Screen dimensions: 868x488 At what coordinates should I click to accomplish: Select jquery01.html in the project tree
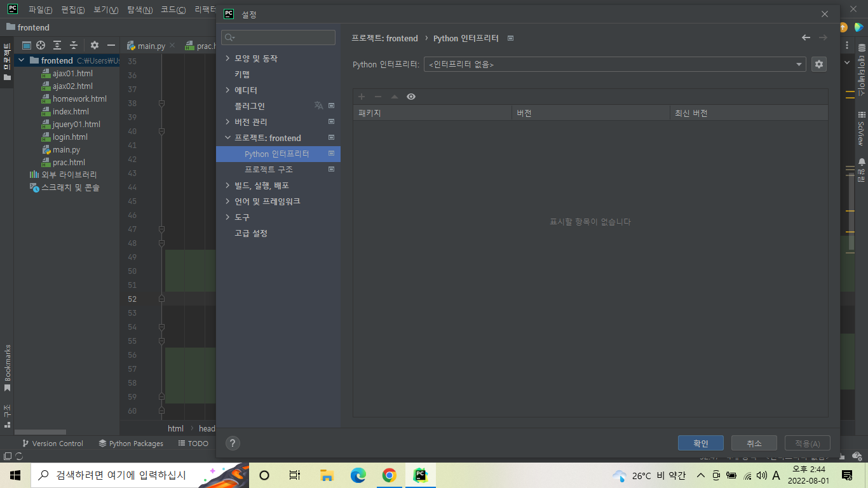(x=76, y=124)
